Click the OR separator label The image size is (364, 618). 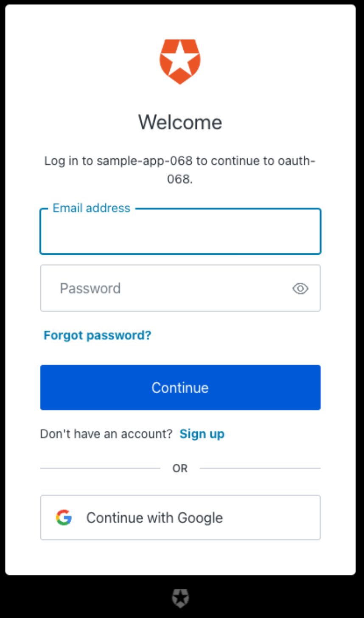point(180,469)
